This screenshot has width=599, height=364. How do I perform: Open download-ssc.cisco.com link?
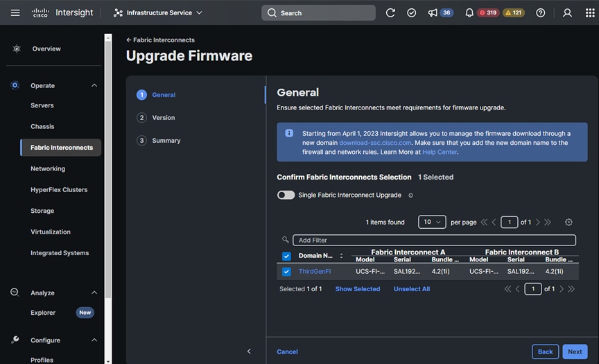coord(375,143)
